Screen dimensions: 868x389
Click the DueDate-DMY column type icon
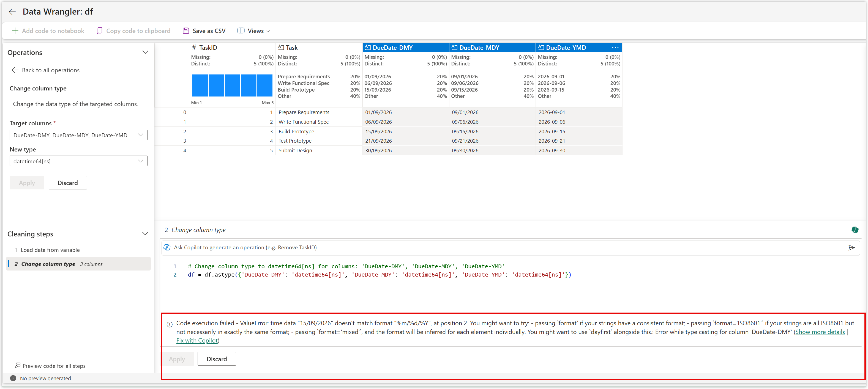(368, 48)
